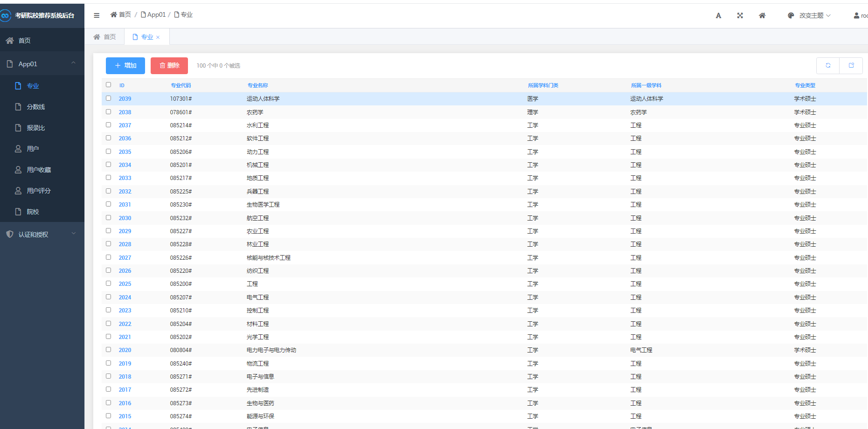Sort by 所属一级学科 column header

(x=646, y=85)
